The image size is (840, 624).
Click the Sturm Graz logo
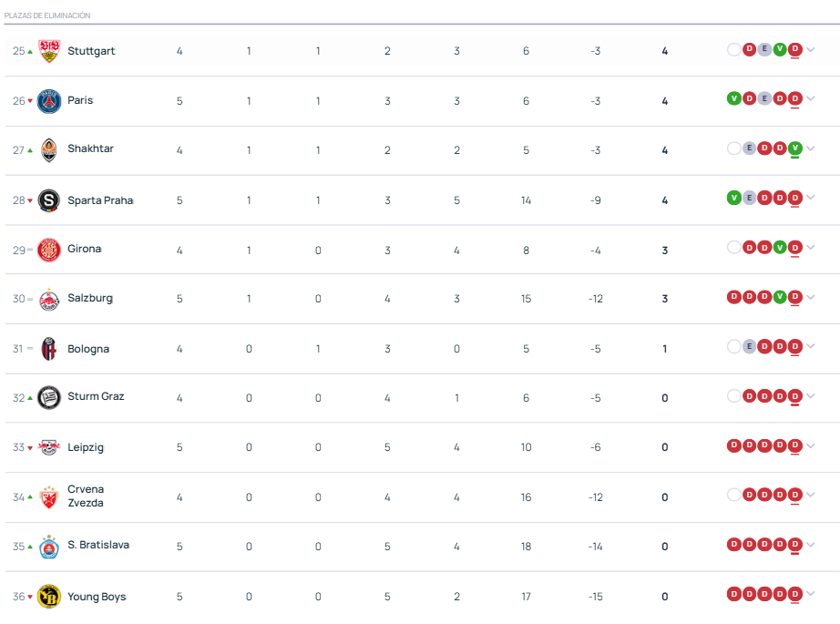click(49, 397)
